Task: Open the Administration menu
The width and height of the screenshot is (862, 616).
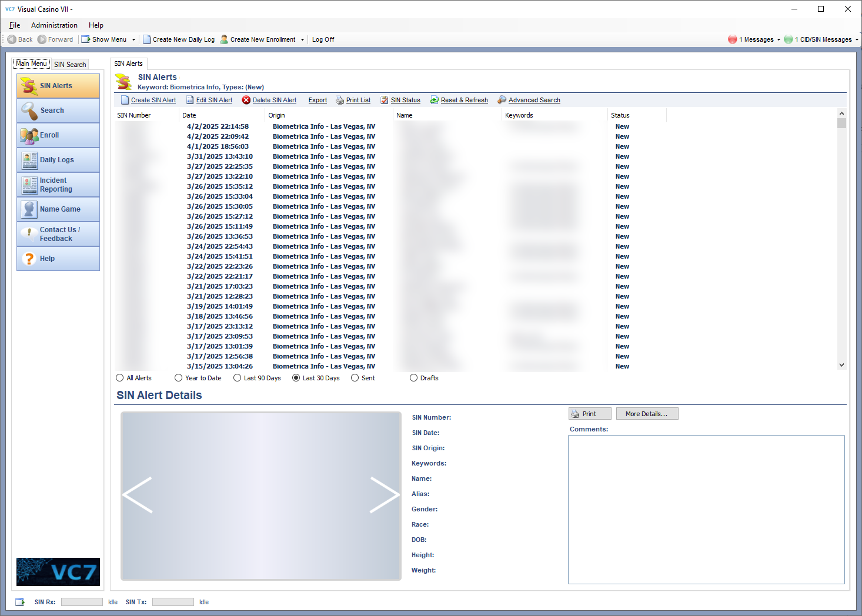Action: [x=54, y=25]
